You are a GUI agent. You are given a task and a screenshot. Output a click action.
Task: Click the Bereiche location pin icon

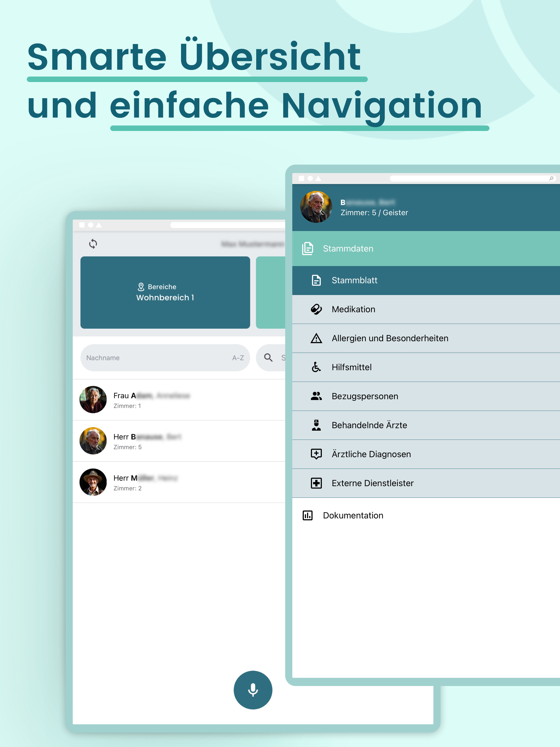[x=141, y=287]
